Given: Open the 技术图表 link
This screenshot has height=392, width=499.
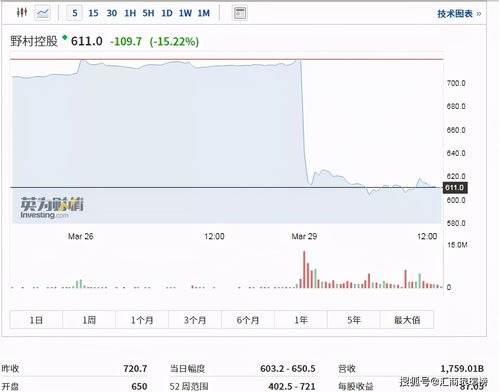Looking at the screenshot, I should pyautogui.click(x=459, y=14).
